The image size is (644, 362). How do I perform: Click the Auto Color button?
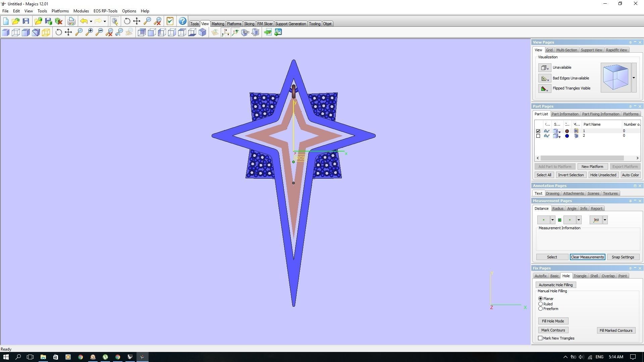pyautogui.click(x=630, y=175)
